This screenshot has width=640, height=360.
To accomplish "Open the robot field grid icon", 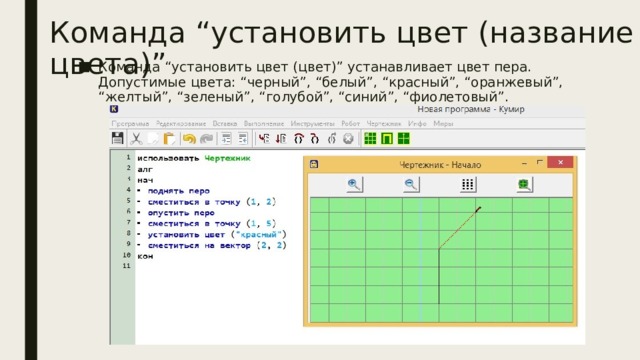I will pos(370,139).
